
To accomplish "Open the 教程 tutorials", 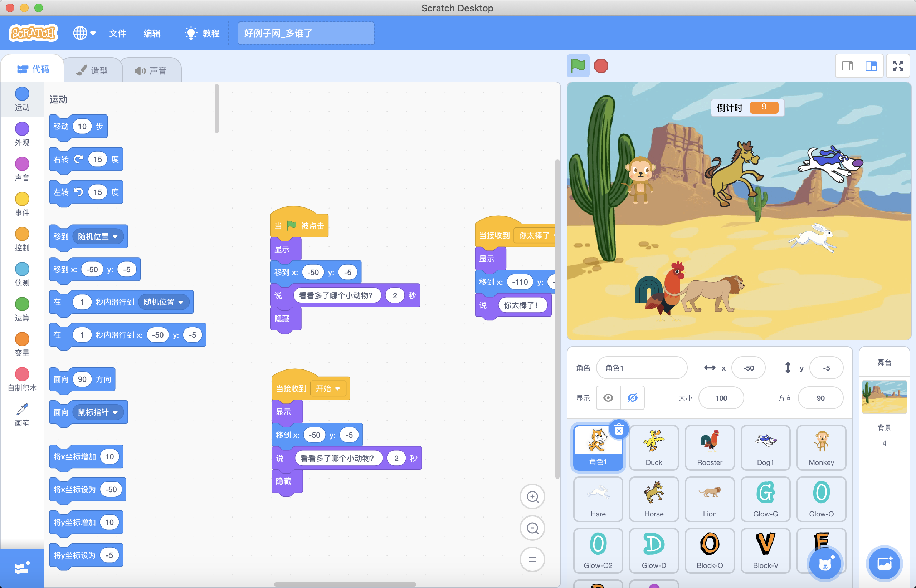I will 202,33.
